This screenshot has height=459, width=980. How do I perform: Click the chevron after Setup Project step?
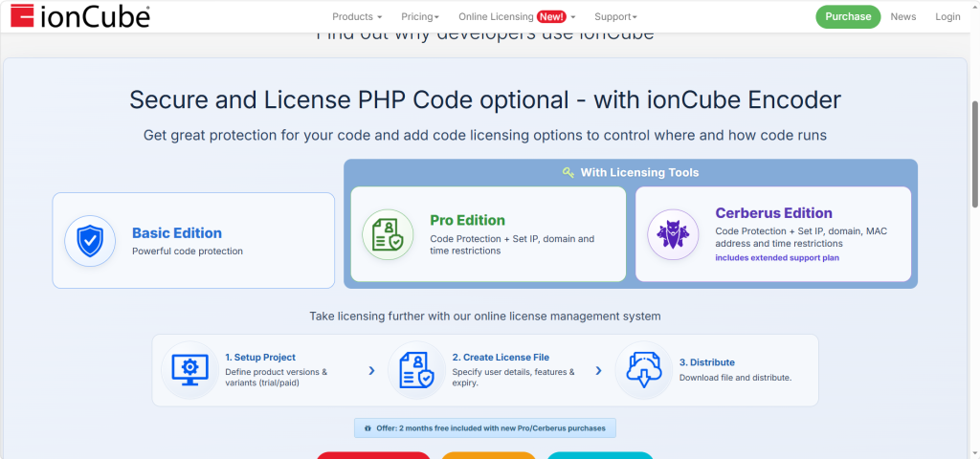pyautogui.click(x=371, y=371)
